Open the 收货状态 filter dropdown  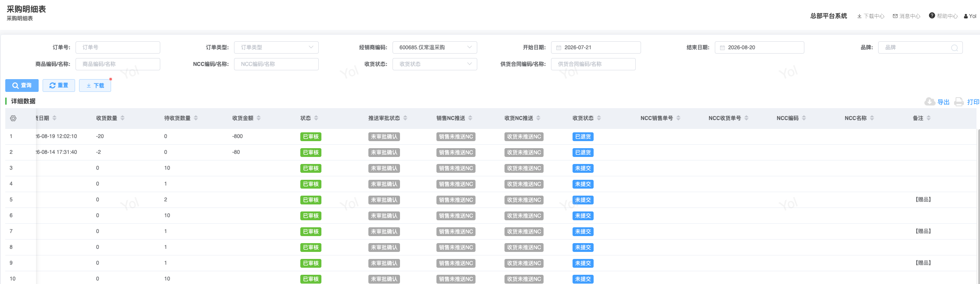[435, 64]
